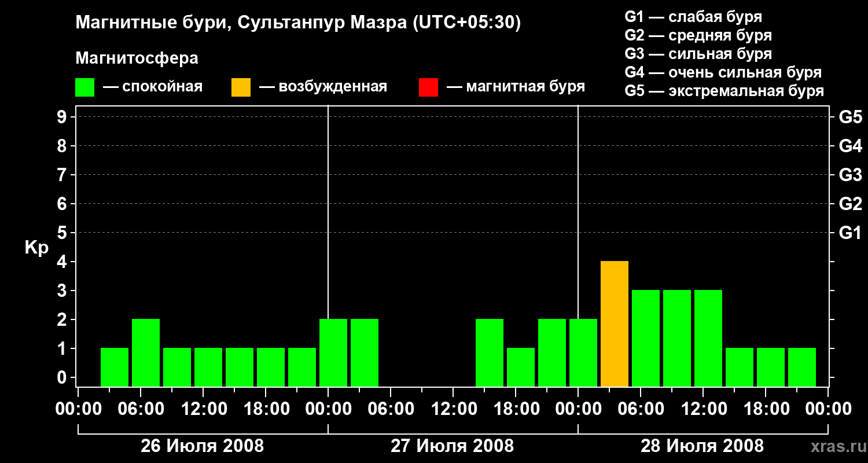Click the 'G5 — экстремальная буря' legend line
Image resolution: width=868 pixels, height=463 pixels.
(x=724, y=91)
